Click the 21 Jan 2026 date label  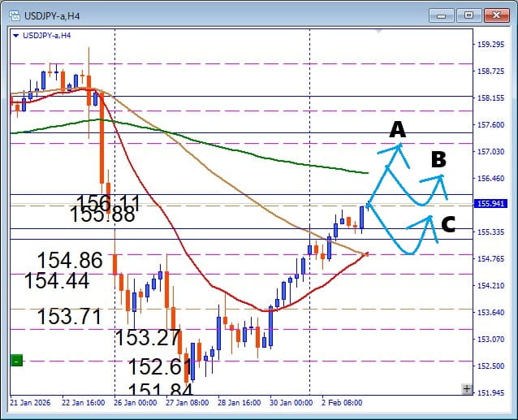point(30,402)
